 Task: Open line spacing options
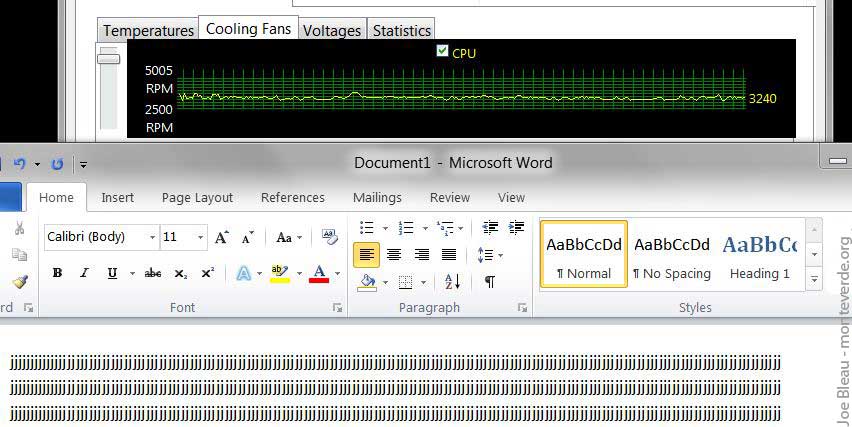485,255
